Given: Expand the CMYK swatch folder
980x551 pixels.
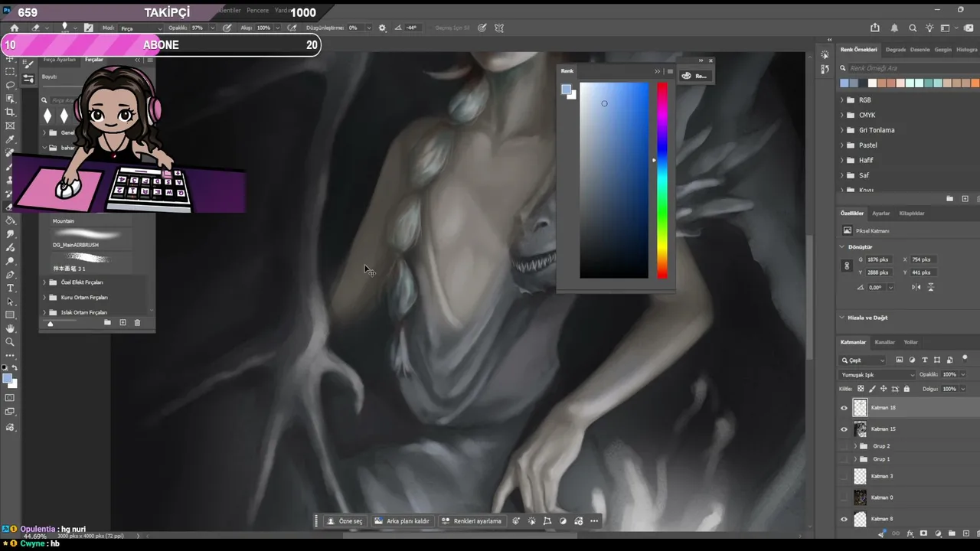Looking at the screenshot, I should click(842, 116).
